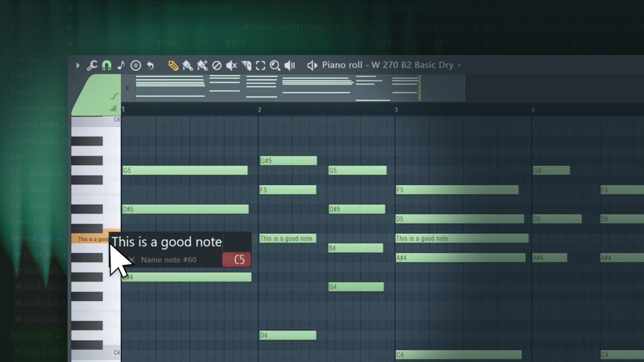Click the note overview thumbnail strip
Image resolution: width=644 pixels, height=362 pixels.
299,88
